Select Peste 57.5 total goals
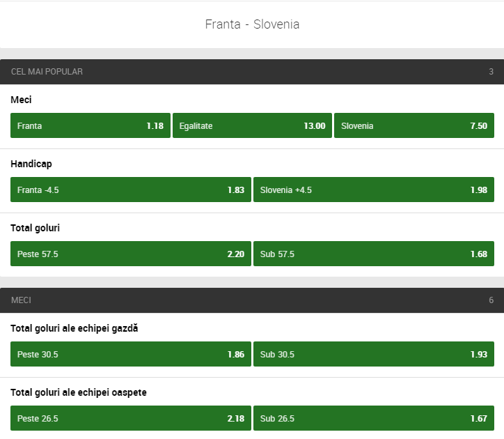The image size is (504, 439). 131,254
